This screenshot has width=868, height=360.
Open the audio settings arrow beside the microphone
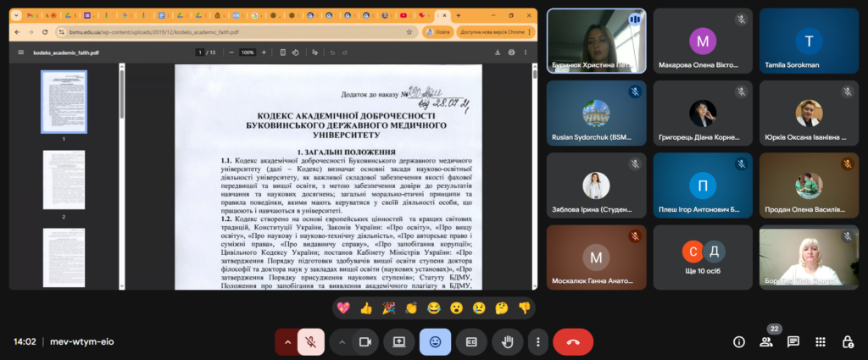tap(287, 341)
